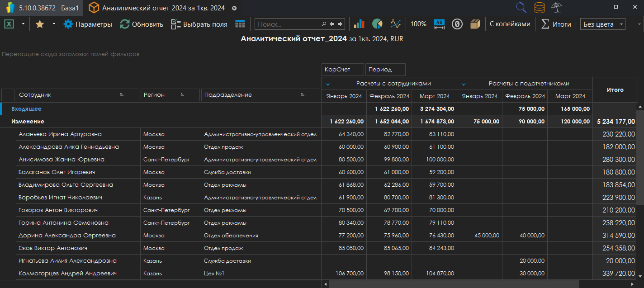Open the Без цвета color dropdown
Screen dimensions: 644x288
point(602,24)
